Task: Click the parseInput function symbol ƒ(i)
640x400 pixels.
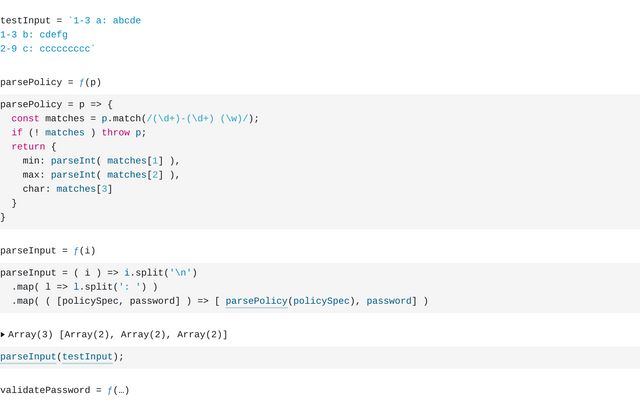Action: coord(84,251)
